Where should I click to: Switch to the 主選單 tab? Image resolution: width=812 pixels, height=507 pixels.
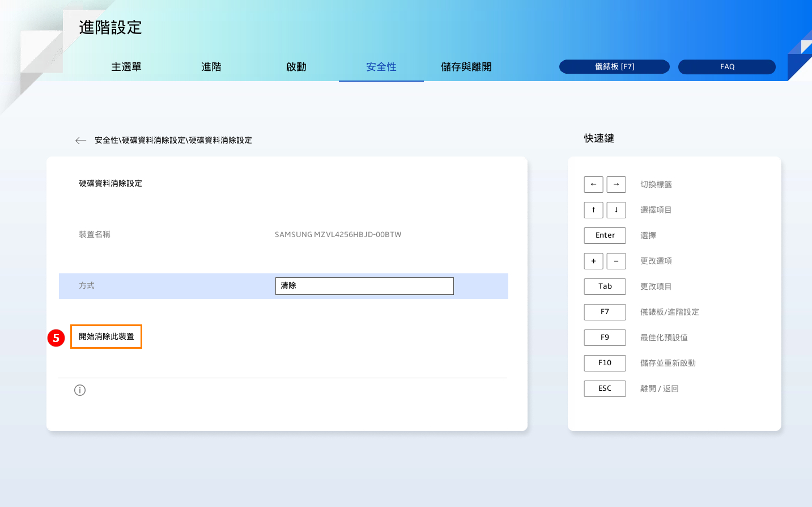coord(126,67)
